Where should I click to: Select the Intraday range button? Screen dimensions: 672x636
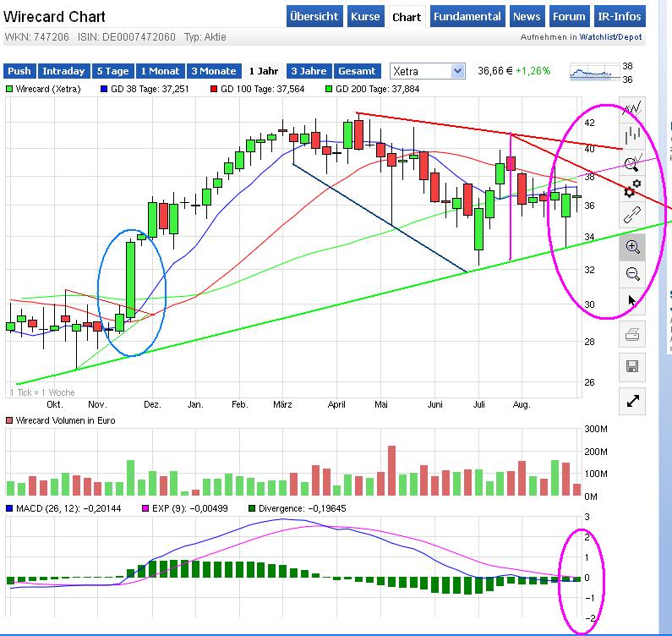[x=63, y=71]
